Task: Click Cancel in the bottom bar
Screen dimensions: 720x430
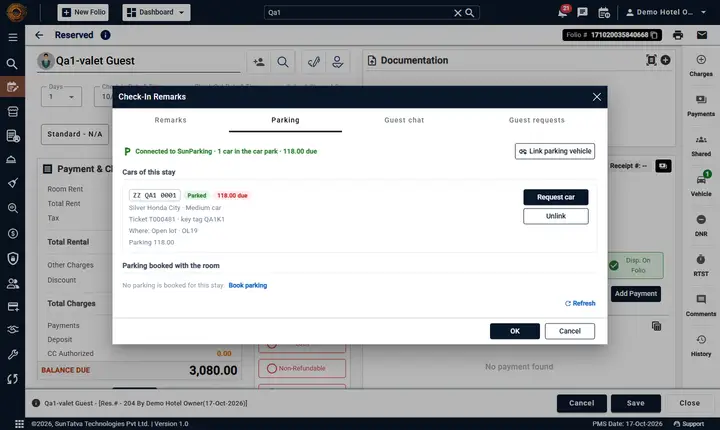Action: point(581,403)
